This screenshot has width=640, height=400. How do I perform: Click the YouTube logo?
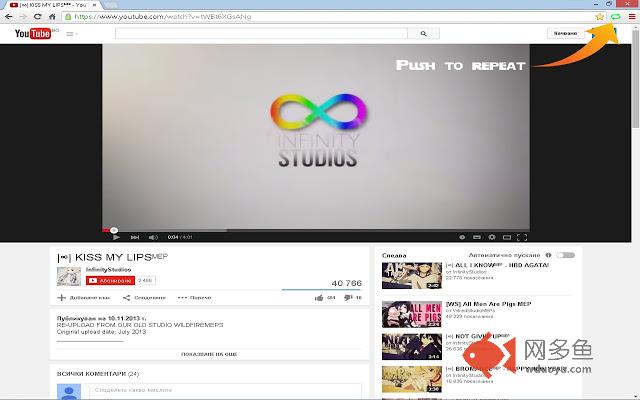[33, 33]
